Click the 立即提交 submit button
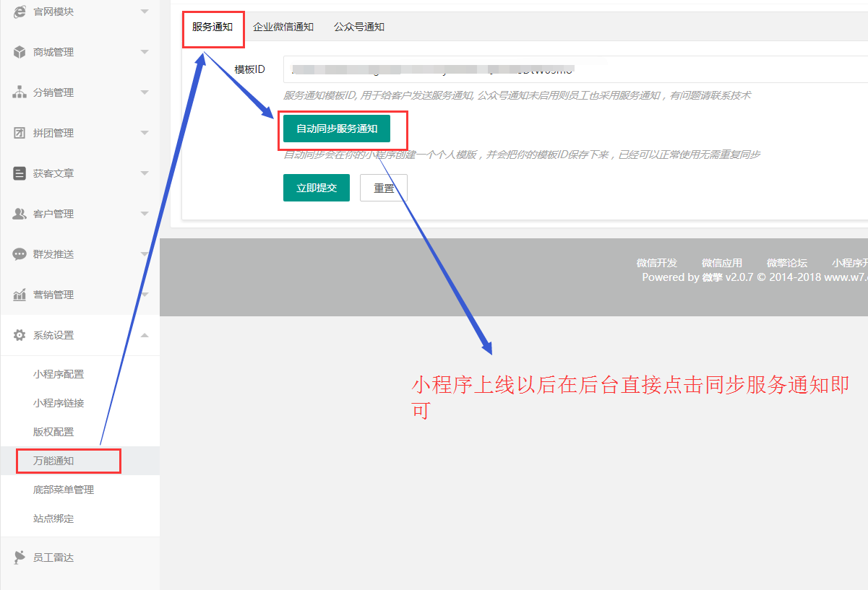 pyautogui.click(x=317, y=188)
